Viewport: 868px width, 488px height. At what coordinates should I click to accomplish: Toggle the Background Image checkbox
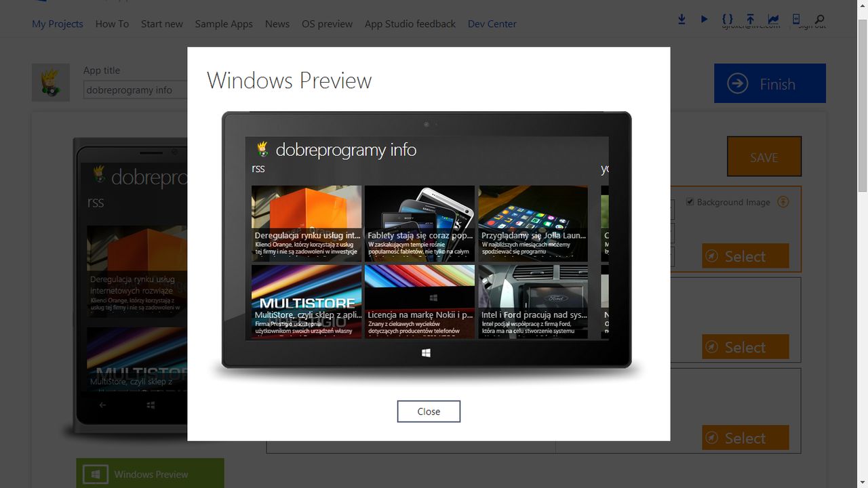tap(690, 202)
